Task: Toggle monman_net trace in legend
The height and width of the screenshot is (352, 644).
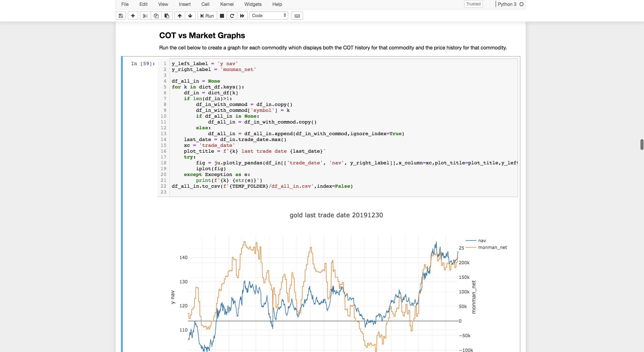Action: coord(492,247)
